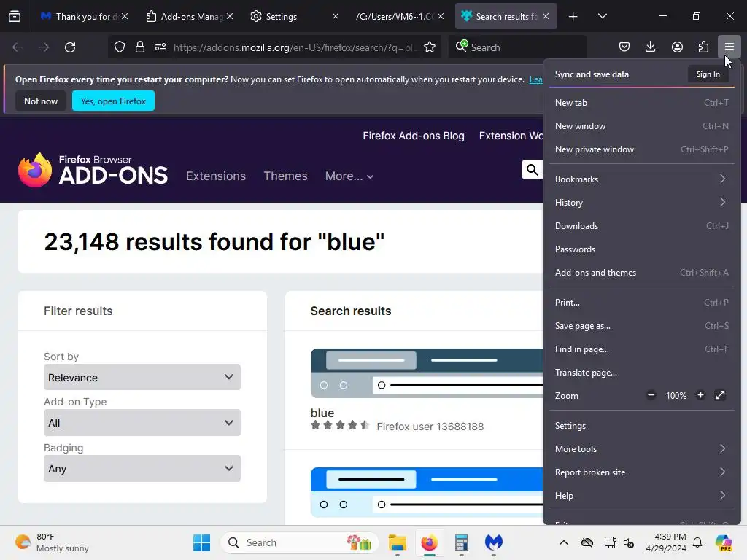Open Firefox View tab list icon
The width and height of the screenshot is (747, 560).
tap(15, 16)
